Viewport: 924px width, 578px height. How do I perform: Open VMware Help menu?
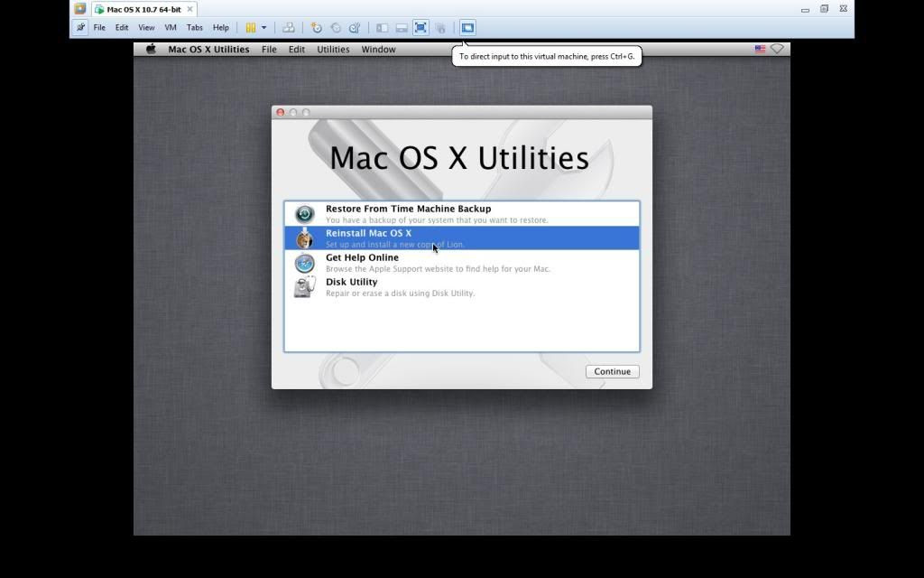[x=221, y=28]
